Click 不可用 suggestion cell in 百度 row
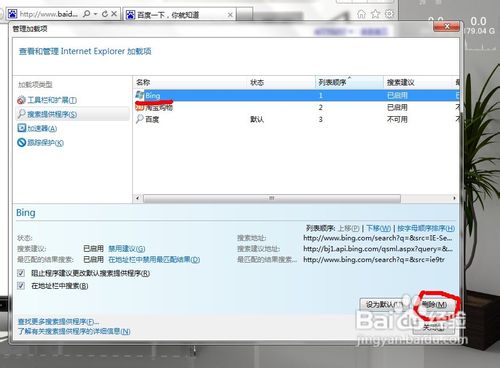Image resolution: width=500 pixels, height=368 pixels. click(397, 119)
